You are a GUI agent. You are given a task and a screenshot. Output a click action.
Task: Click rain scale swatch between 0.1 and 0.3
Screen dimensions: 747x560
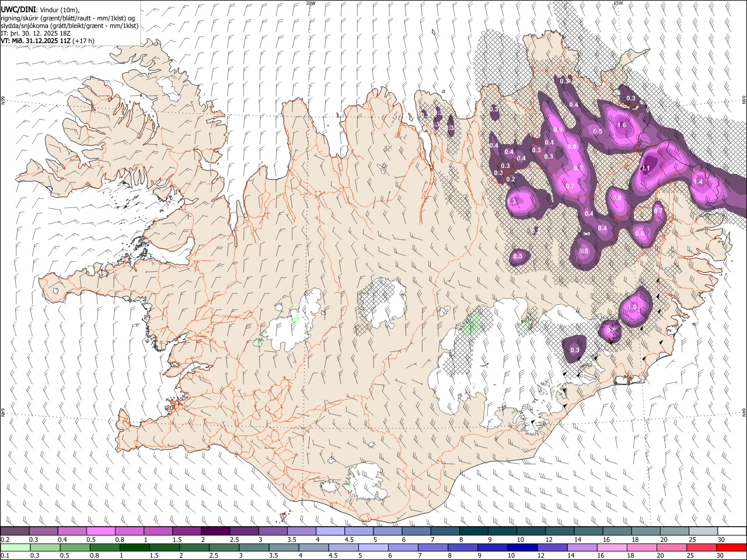15,547
